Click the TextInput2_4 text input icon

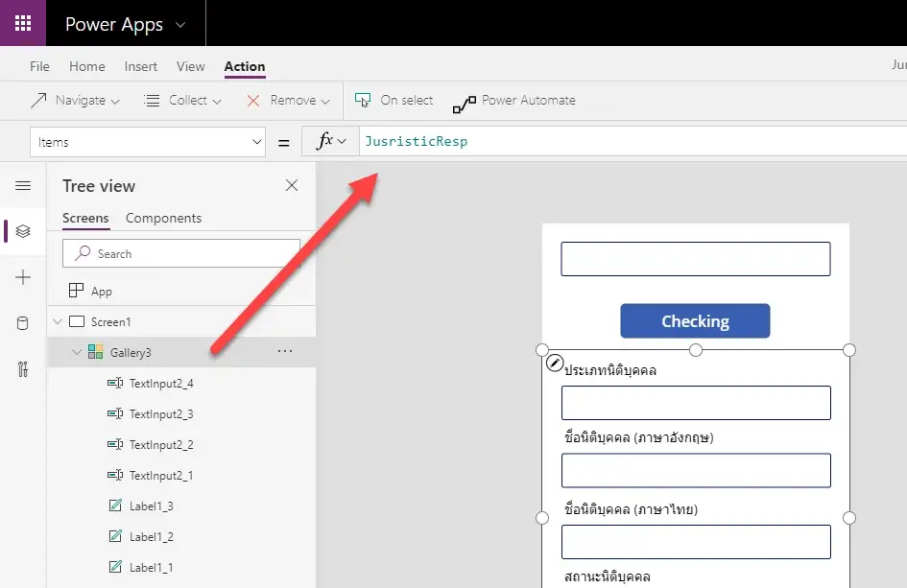click(115, 383)
